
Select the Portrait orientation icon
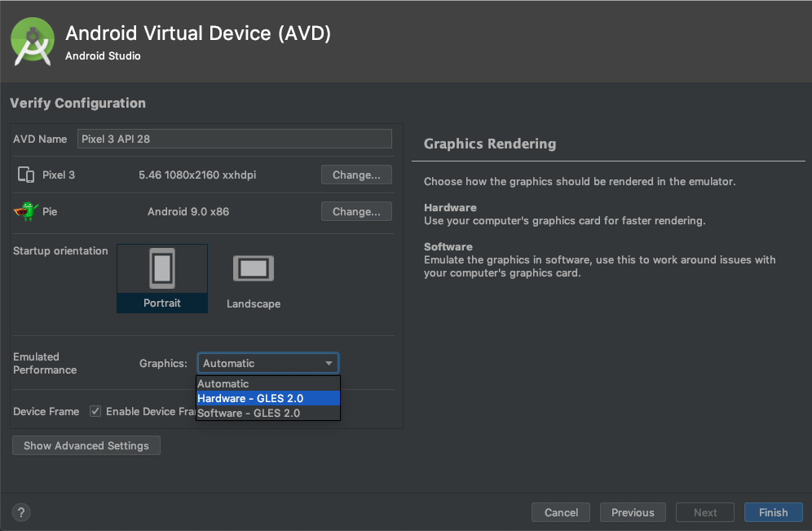tap(161, 268)
